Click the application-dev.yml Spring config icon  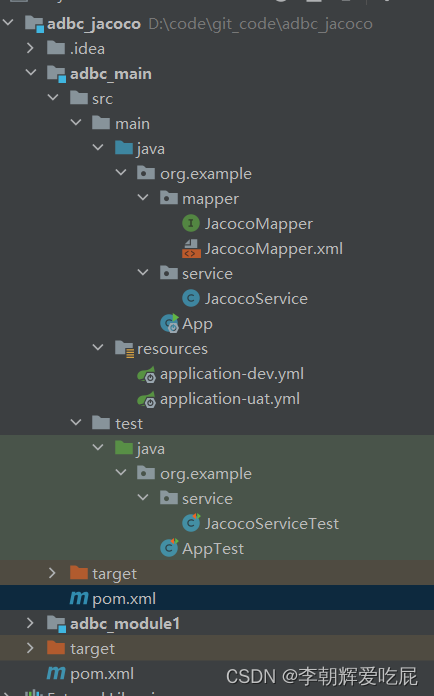click(146, 374)
